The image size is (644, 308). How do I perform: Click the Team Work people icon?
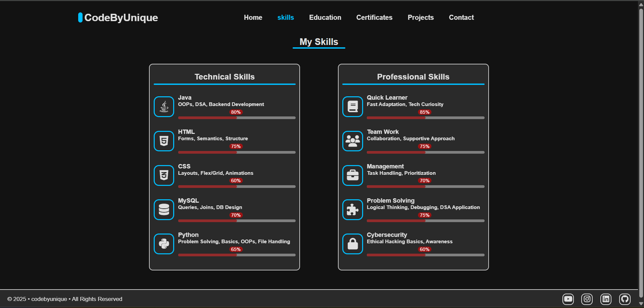click(352, 141)
